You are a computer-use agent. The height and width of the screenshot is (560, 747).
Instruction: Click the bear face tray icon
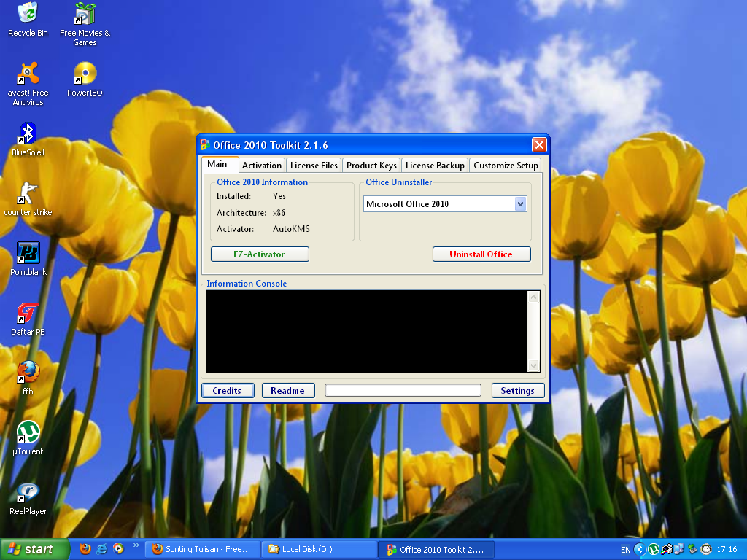pyautogui.click(x=705, y=550)
